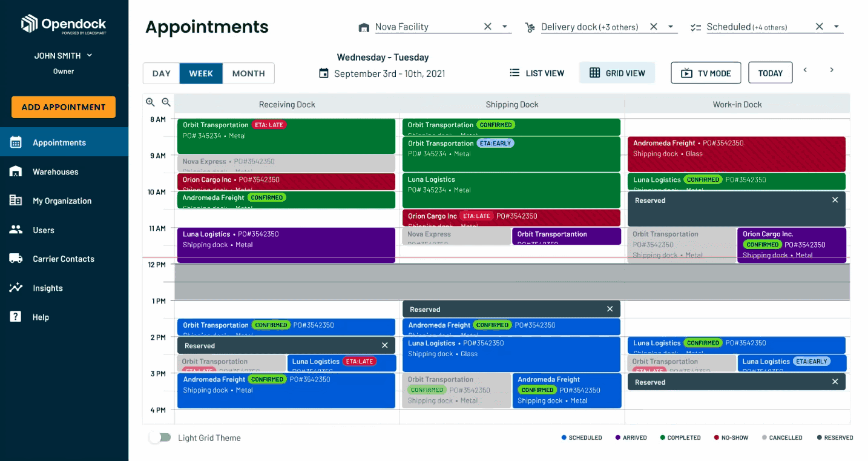This screenshot has width=868, height=461.
Task: Remove the 3 PM Reserved block in Work-in Dock
Action: 835,382
